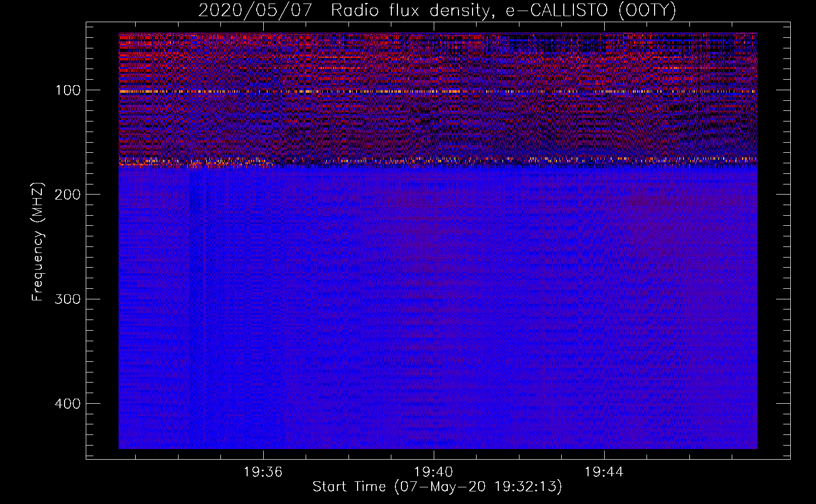Click the 100 frequency tick label
Image resolution: width=816 pixels, height=504 pixels.
(68, 91)
